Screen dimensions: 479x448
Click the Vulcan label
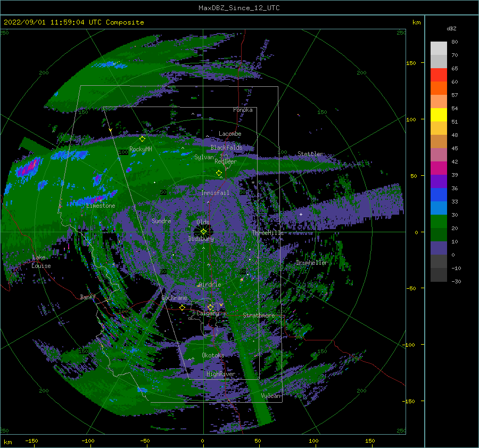(x=270, y=396)
